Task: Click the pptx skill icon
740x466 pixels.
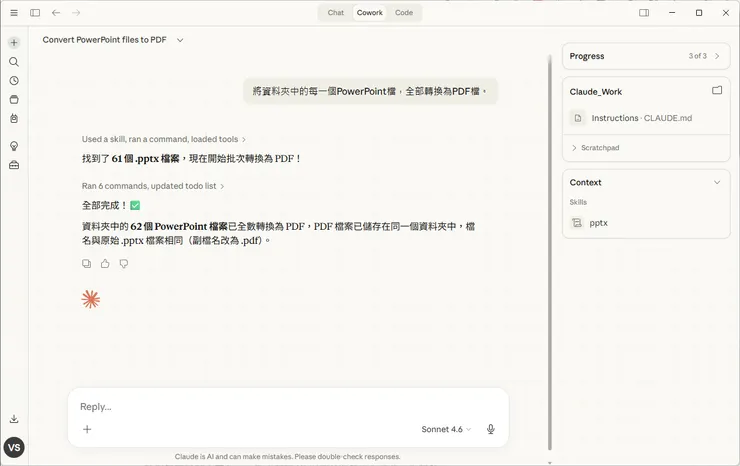Action: [x=577, y=222]
